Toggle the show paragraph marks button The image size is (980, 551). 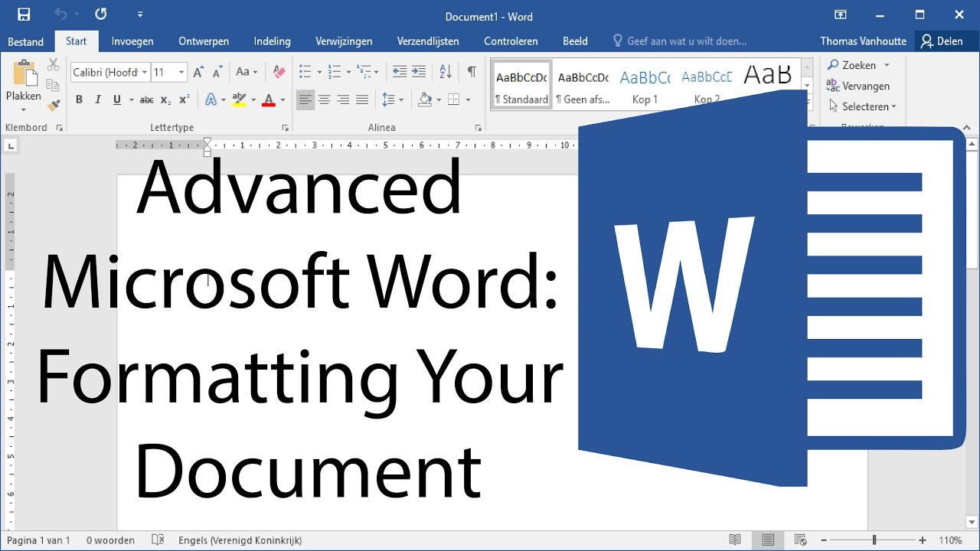click(472, 72)
